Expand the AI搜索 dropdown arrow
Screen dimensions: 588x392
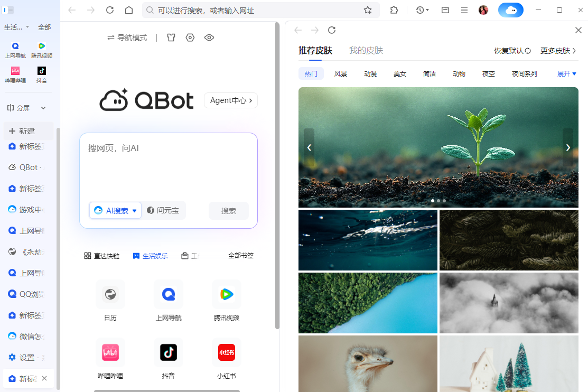pos(134,210)
